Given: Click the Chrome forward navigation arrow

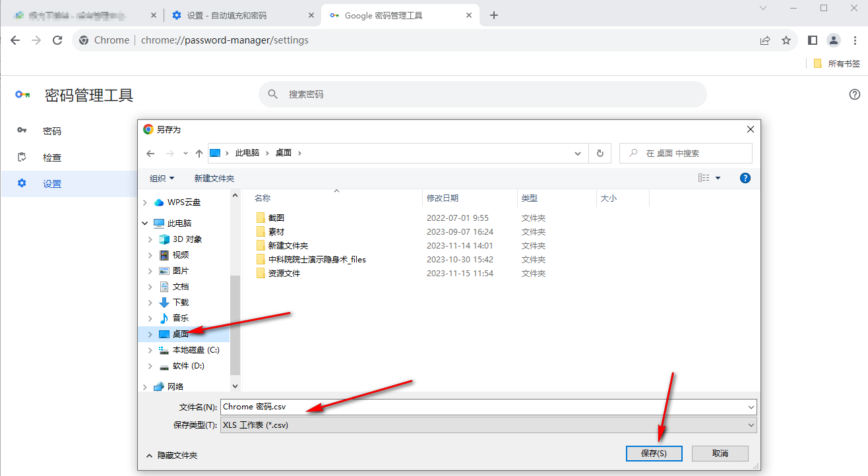Looking at the screenshot, I should click(x=36, y=40).
